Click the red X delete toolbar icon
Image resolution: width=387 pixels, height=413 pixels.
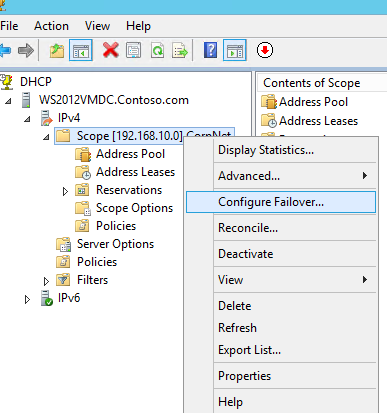pos(111,50)
